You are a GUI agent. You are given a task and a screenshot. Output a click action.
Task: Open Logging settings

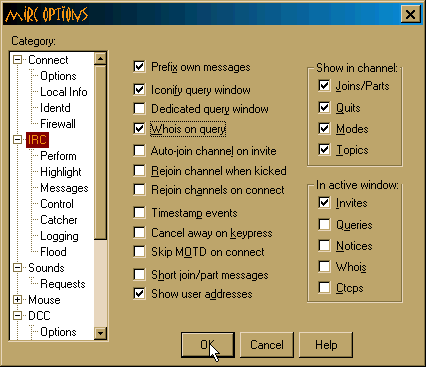tap(59, 236)
